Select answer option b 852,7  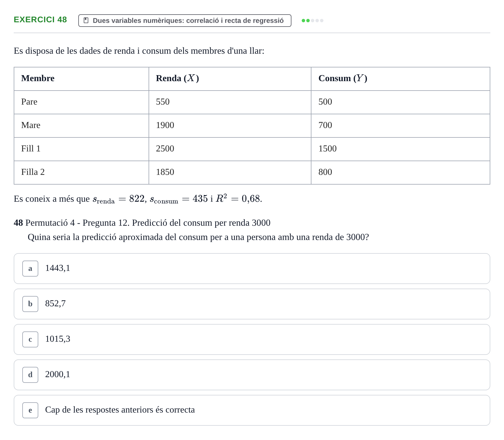(x=252, y=304)
